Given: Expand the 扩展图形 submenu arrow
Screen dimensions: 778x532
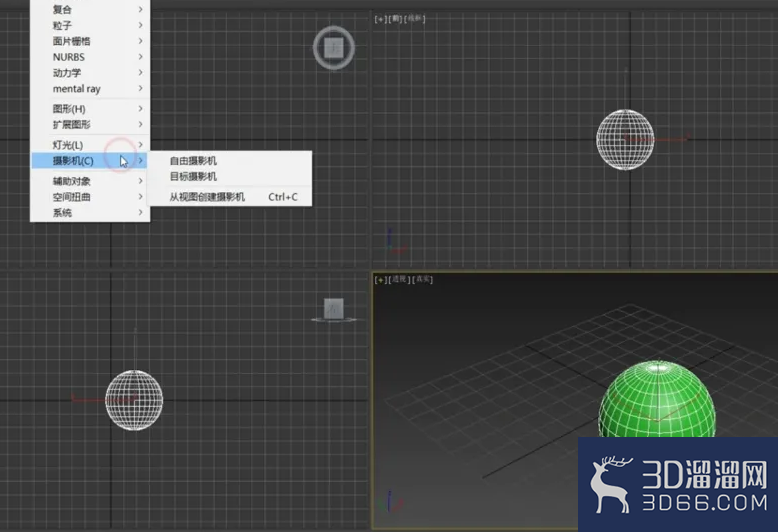Looking at the screenshot, I should (x=140, y=124).
